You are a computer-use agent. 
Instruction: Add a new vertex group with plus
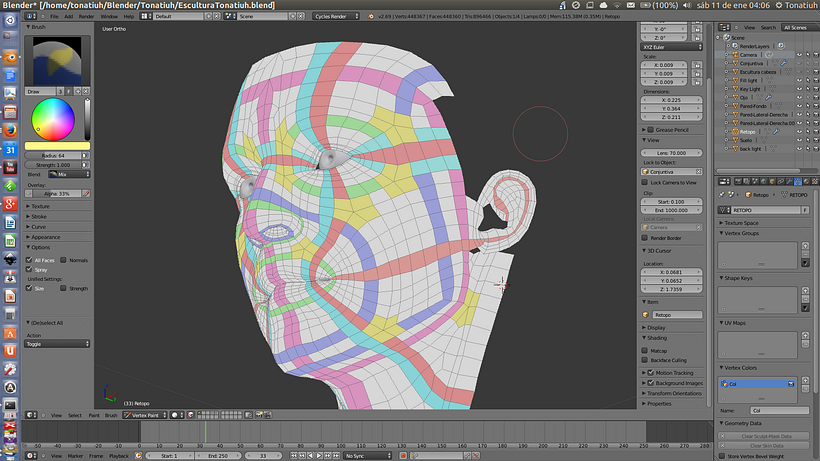click(805, 246)
